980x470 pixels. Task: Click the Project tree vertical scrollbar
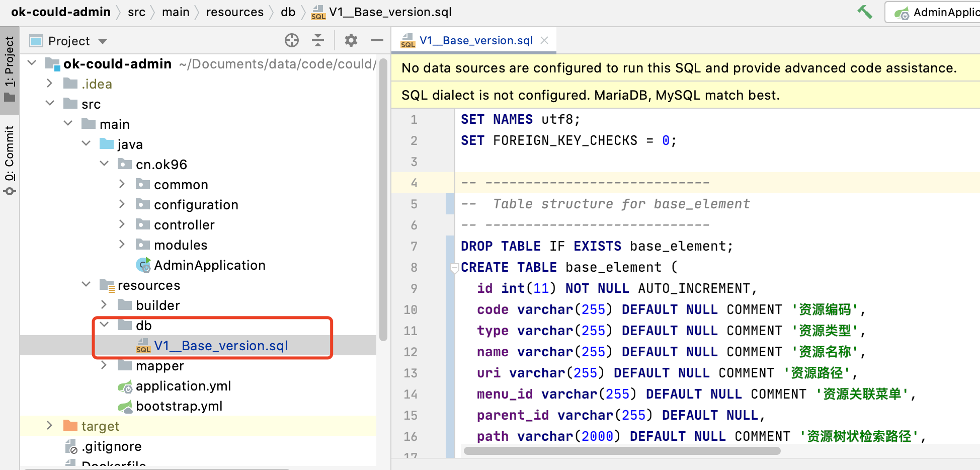pos(383,201)
